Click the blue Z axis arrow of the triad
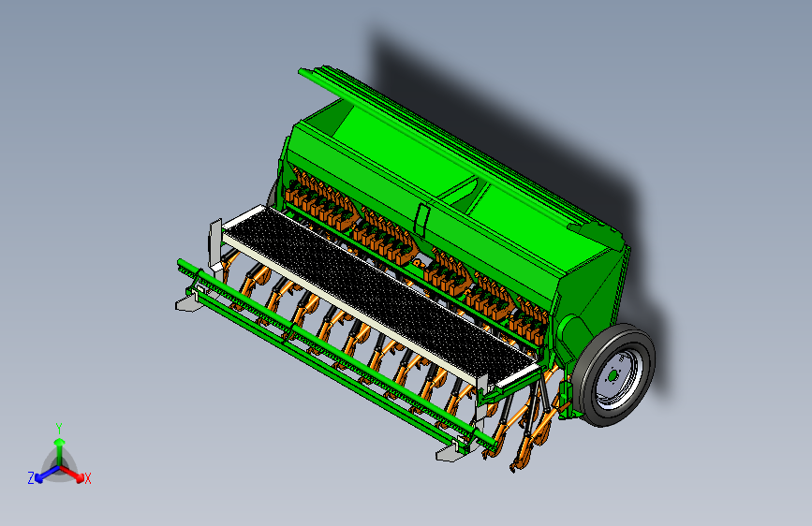This screenshot has height=526, width=812. click(x=47, y=474)
